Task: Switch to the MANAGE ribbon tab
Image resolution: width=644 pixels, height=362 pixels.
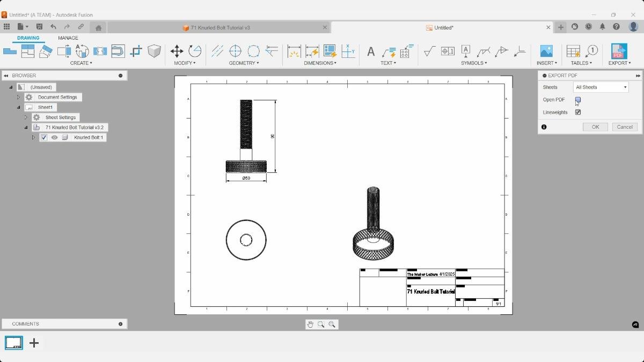Action: (68, 38)
